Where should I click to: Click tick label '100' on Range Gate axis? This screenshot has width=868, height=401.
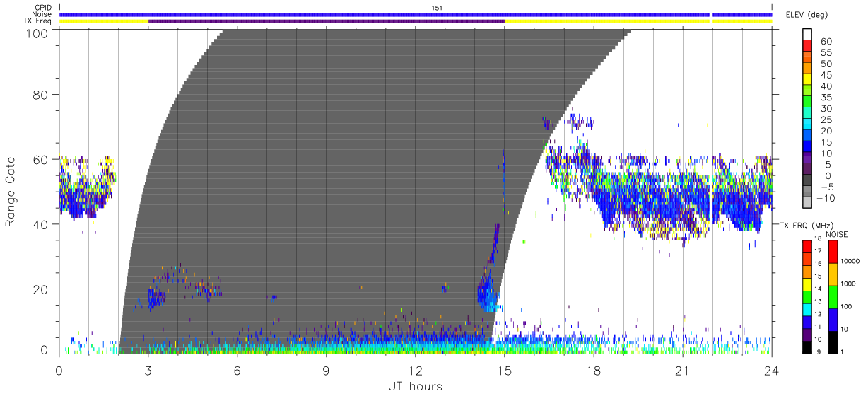(x=37, y=33)
